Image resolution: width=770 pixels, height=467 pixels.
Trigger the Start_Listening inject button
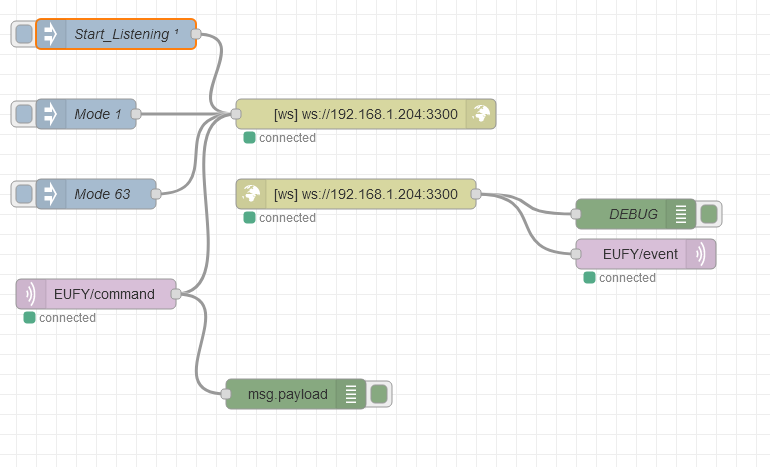click(x=24, y=34)
